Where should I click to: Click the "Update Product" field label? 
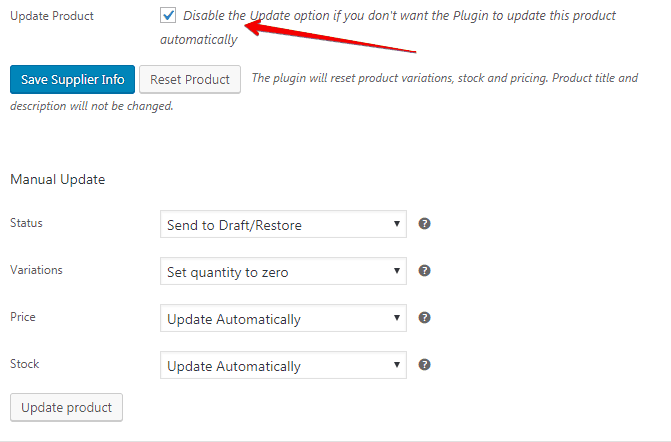[52, 16]
